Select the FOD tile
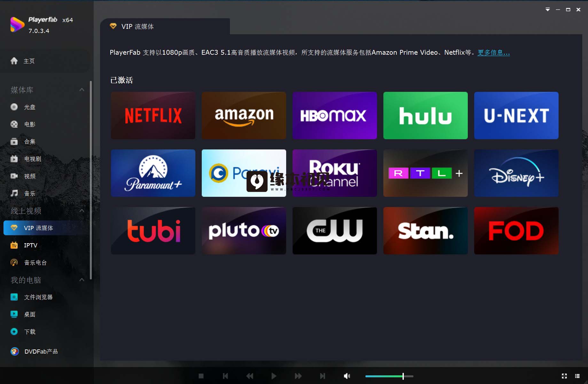 click(516, 231)
